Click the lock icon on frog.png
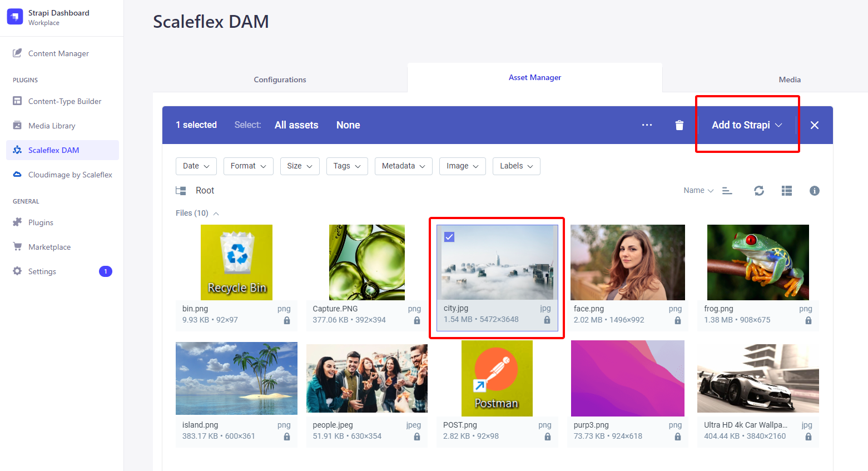Screen dimensions: 868x471 click(x=809, y=320)
